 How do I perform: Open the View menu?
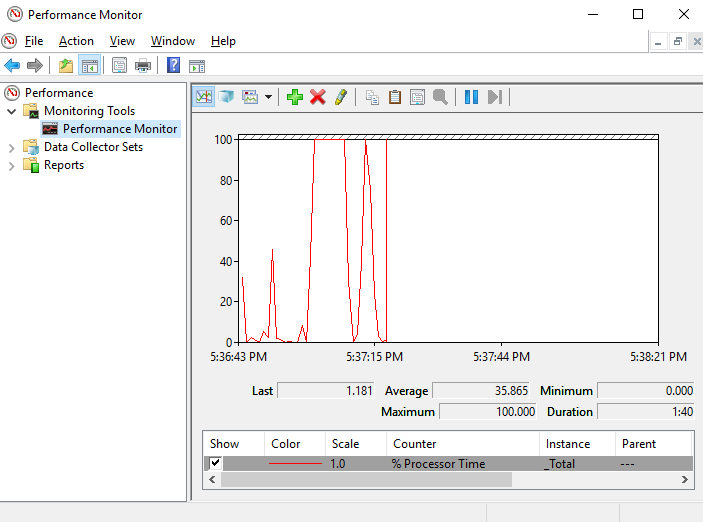point(122,41)
